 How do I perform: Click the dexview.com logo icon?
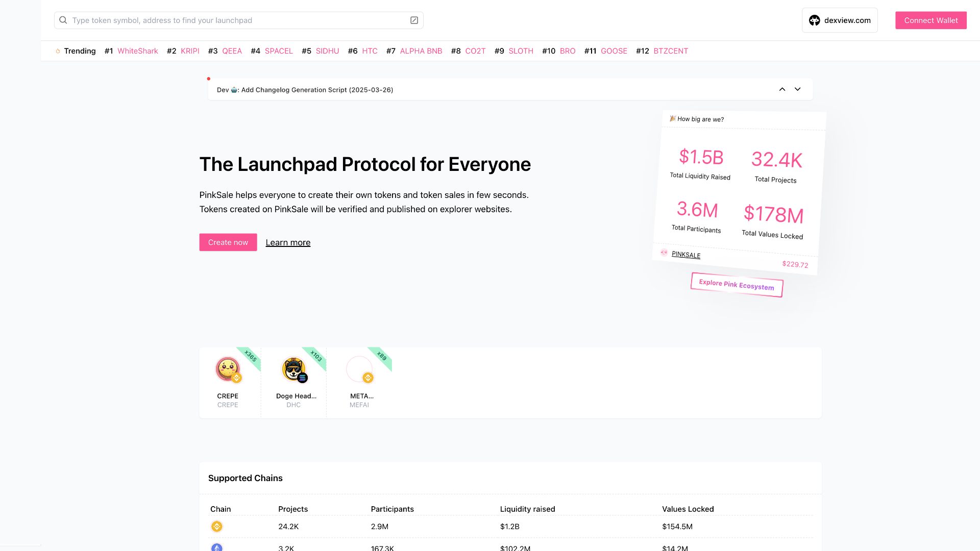tap(815, 20)
